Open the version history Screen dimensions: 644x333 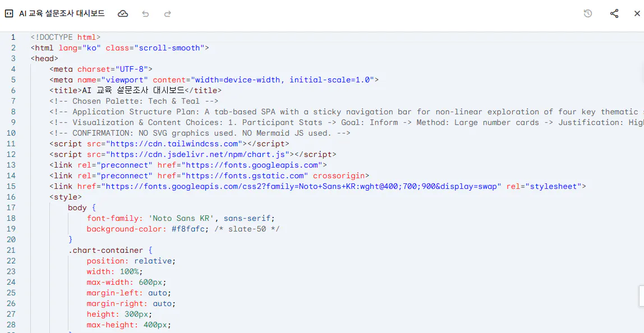click(588, 13)
